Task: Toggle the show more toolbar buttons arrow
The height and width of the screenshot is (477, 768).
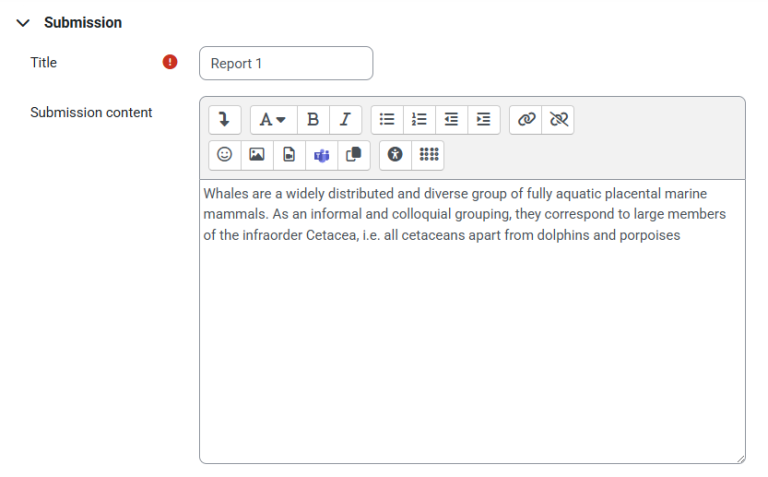Action: point(224,119)
